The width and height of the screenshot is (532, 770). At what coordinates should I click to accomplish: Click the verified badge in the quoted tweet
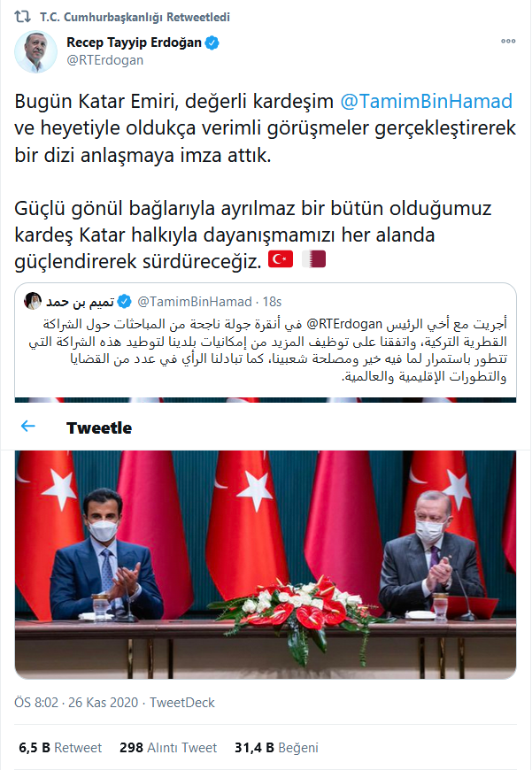click(x=125, y=301)
